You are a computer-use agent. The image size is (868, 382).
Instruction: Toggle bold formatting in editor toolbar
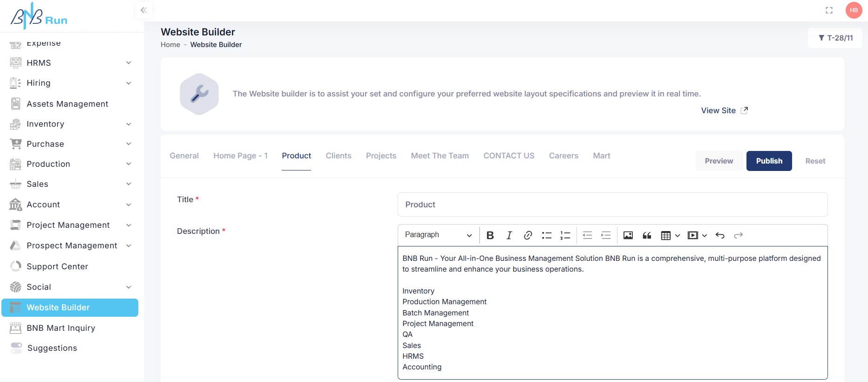(490, 235)
